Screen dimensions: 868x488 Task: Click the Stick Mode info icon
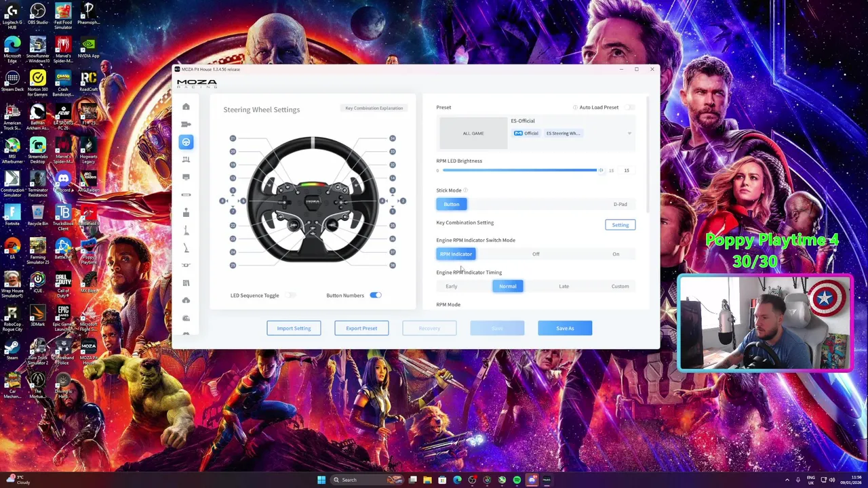pyautogui.click(x=466, y=190)
